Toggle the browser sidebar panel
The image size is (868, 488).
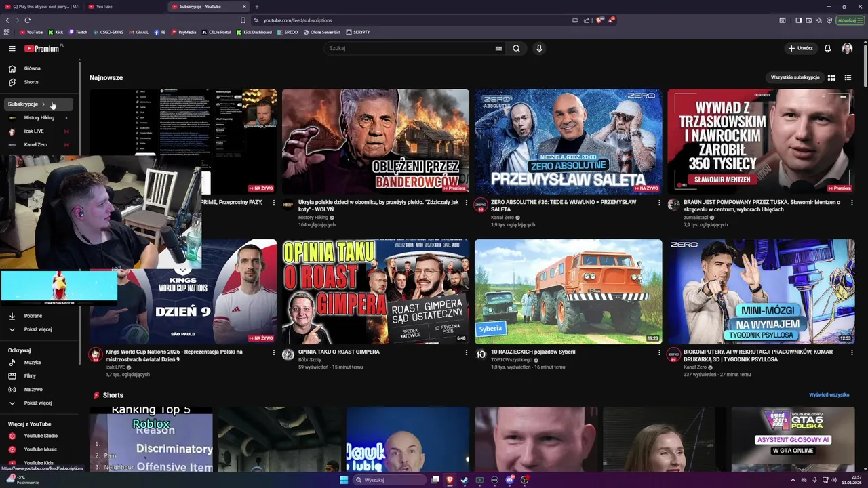click(799, 20)
